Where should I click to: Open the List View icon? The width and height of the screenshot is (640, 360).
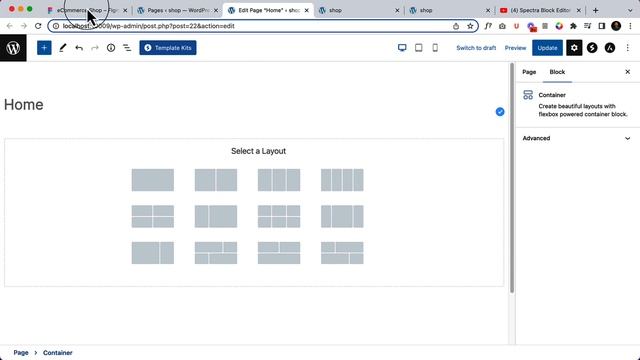pyautogui.click(x=127, y=48)
